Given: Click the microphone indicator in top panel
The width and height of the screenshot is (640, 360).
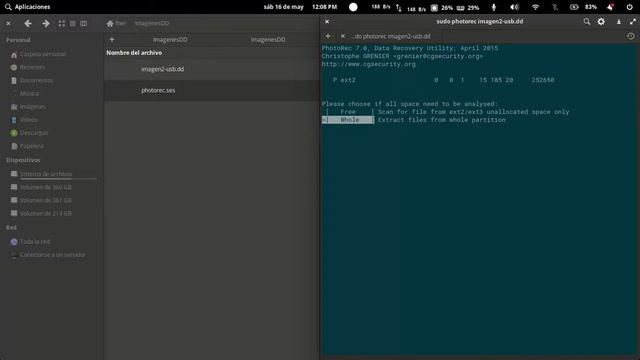Looking at the screenshot, I should click(493, 7).
